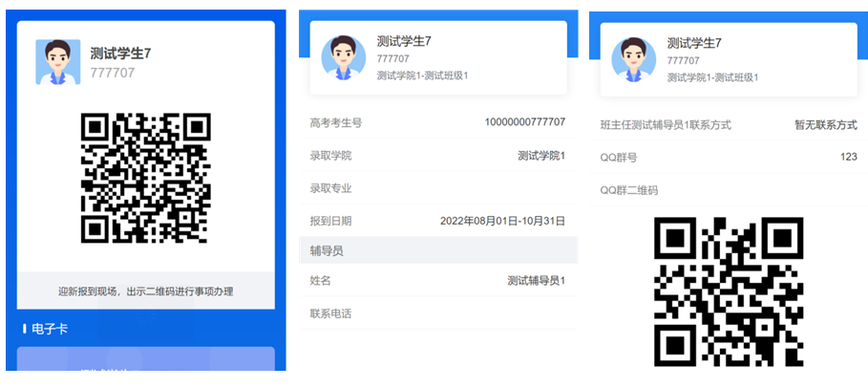
Task: Tap 暂无联系方式 in the class teacher row
Action: 825,125
